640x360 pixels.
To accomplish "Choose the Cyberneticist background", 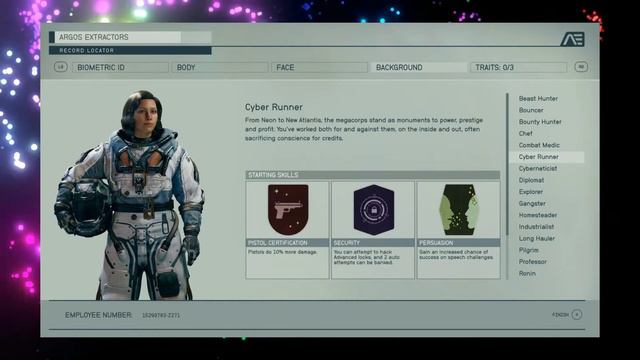I will [538, 168].
